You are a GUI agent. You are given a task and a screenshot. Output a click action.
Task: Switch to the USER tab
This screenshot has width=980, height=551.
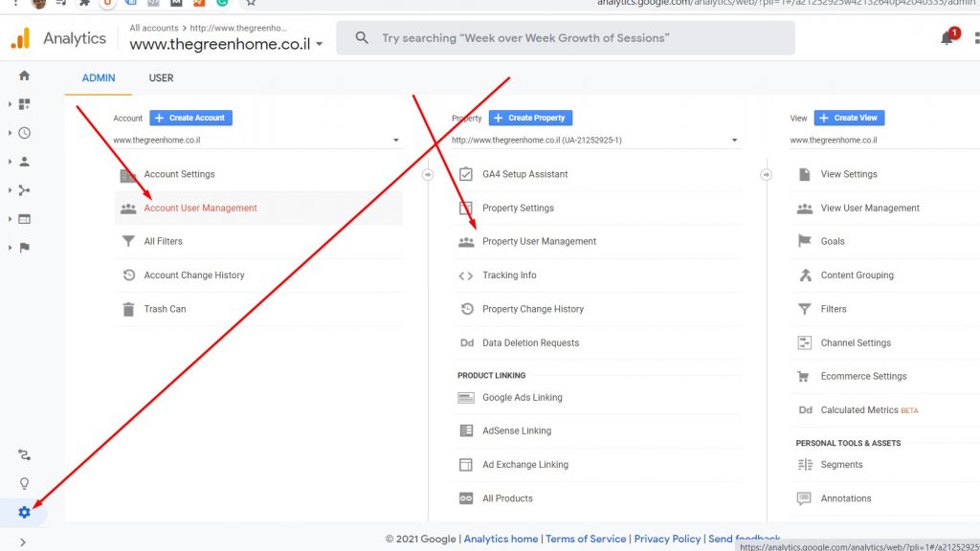click(161, 78)
